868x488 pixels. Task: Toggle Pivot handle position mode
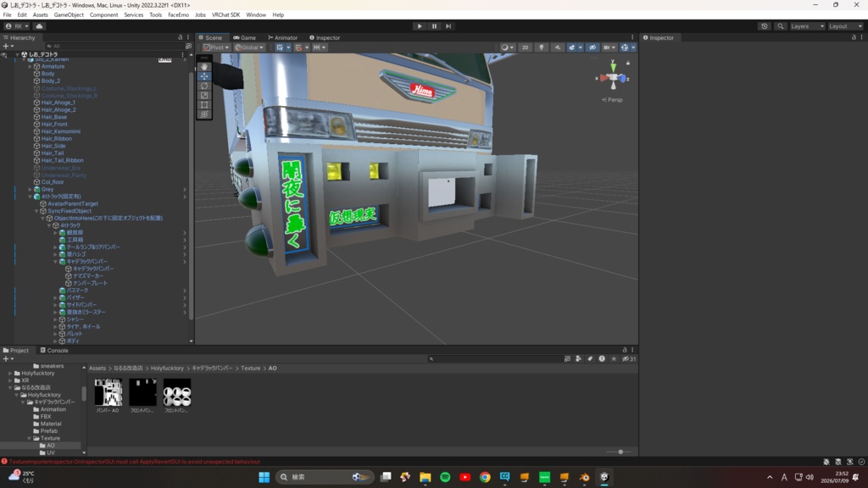pos(216,47)
